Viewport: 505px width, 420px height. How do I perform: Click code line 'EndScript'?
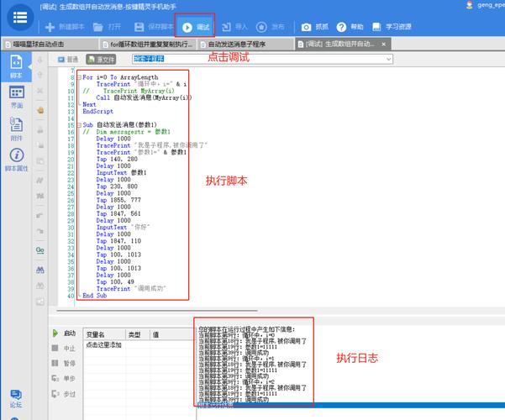(x=98, y=112)
